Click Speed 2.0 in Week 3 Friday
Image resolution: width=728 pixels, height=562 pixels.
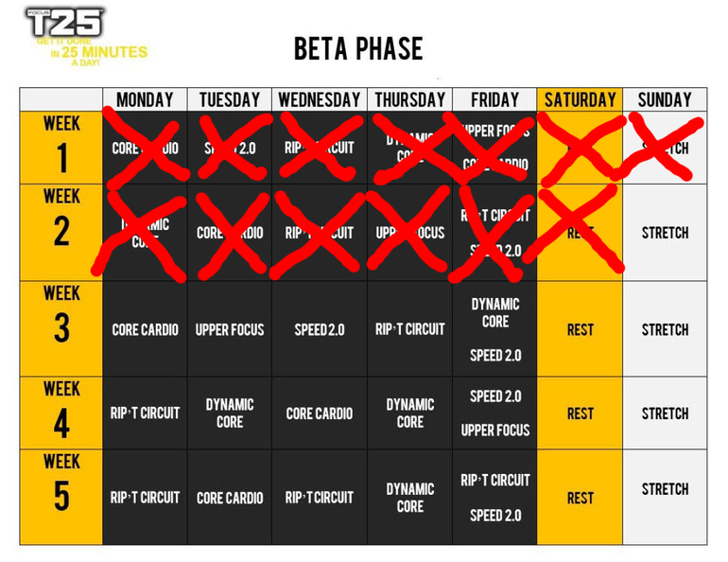[x=494, y=356]
